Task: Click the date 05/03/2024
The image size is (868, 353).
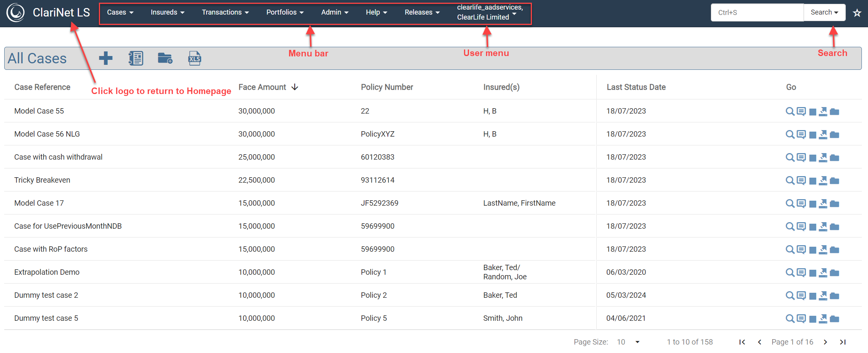Action: coord(626,295)
